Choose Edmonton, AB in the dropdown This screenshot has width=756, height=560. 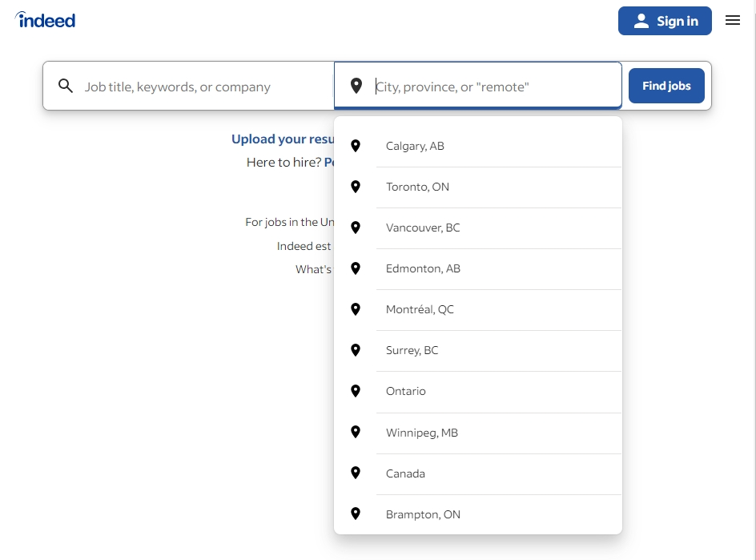point(423,268)
